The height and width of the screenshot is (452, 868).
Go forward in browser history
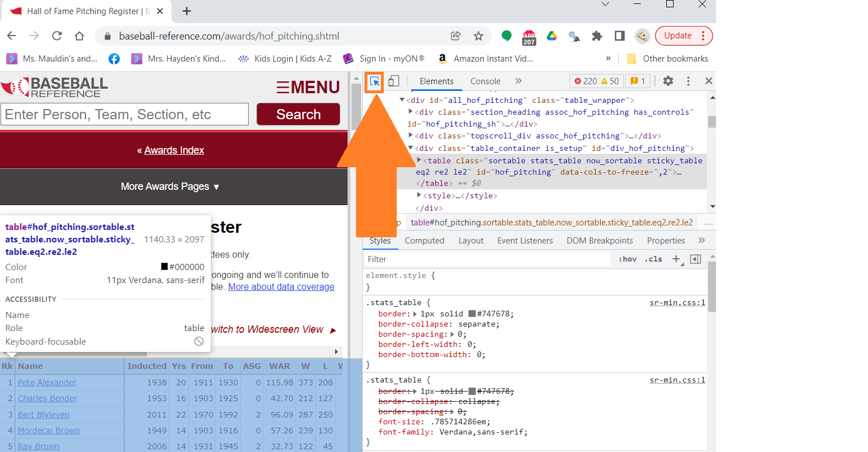pos(34,36)
